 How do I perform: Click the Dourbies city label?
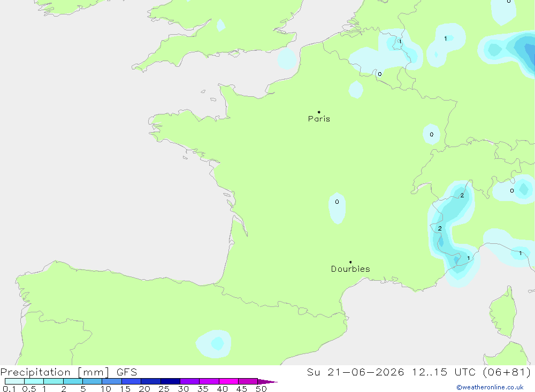pos(350,269)
